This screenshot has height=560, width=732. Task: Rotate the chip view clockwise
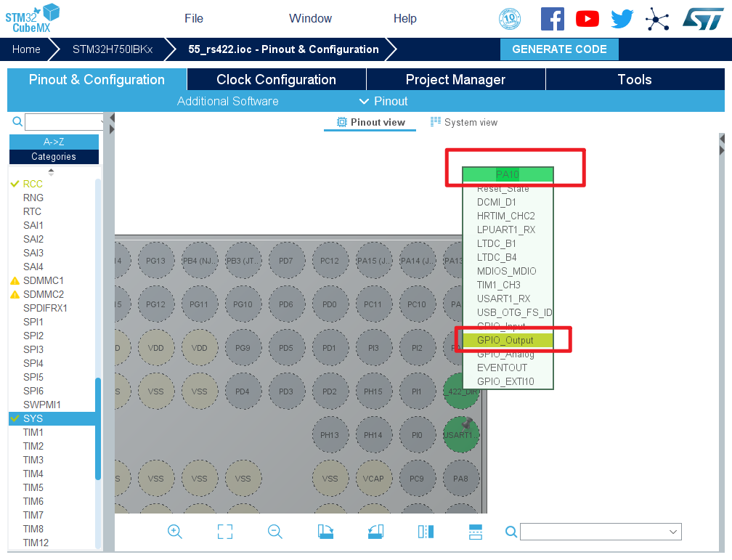click(x=325, y=532)
